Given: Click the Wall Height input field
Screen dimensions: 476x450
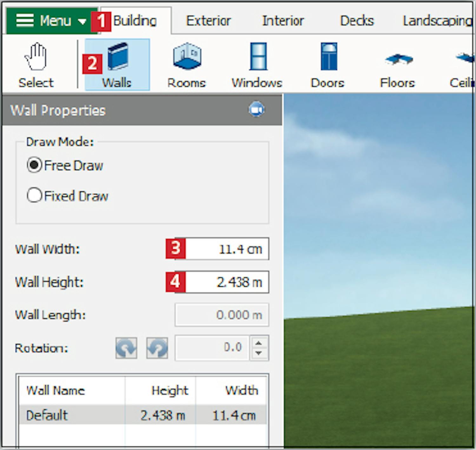Looking at the screenshot, I should (226, 282).
